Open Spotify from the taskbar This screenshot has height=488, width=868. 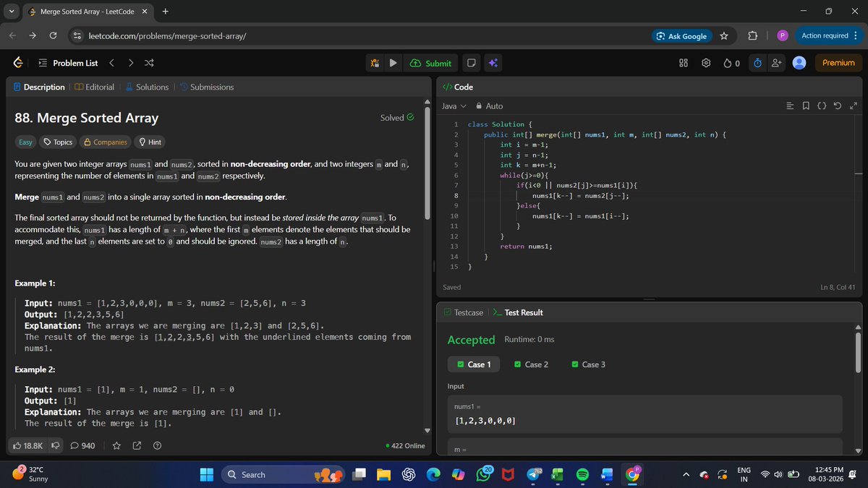pyautogui.click(x=582, y=475)
